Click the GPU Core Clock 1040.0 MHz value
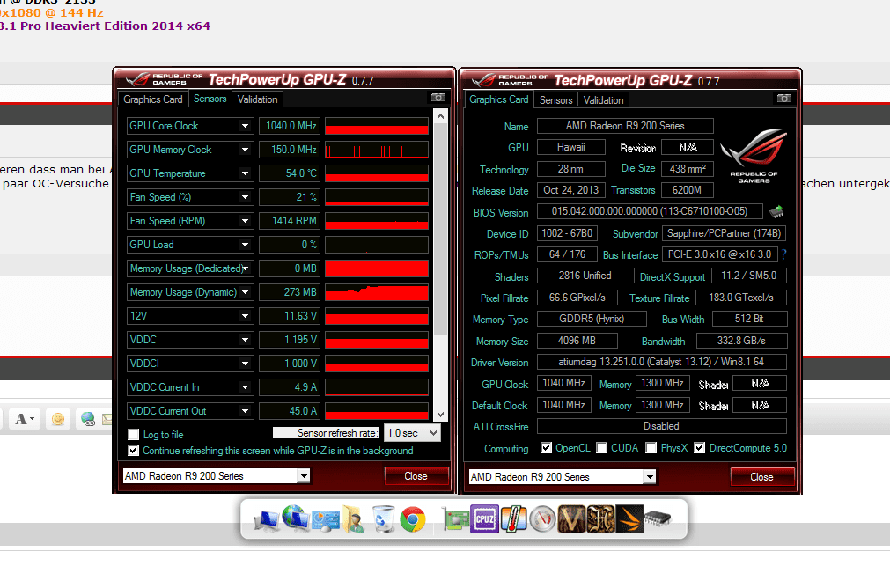The image size is (890, 588). coord(290,126)
